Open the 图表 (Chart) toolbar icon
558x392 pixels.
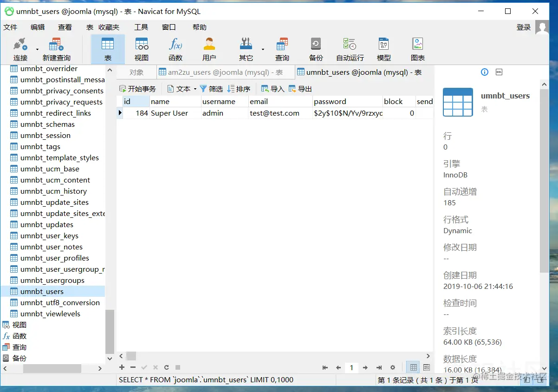418,49
